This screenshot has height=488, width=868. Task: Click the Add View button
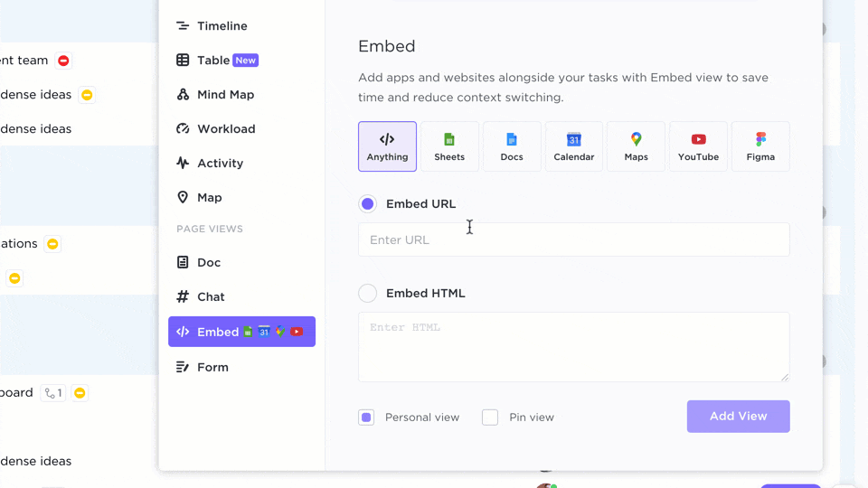[x=738, y=417]
